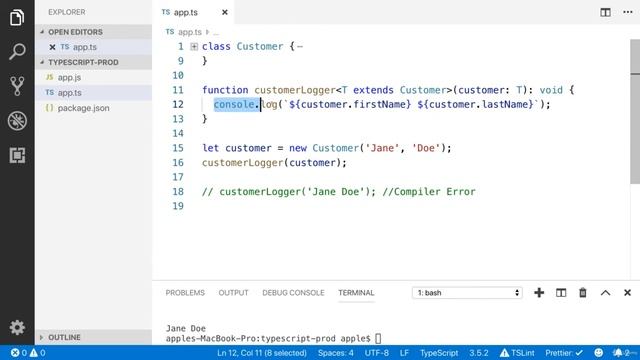Split the terminal panel

pyautogui.click(x=561, y=293)
